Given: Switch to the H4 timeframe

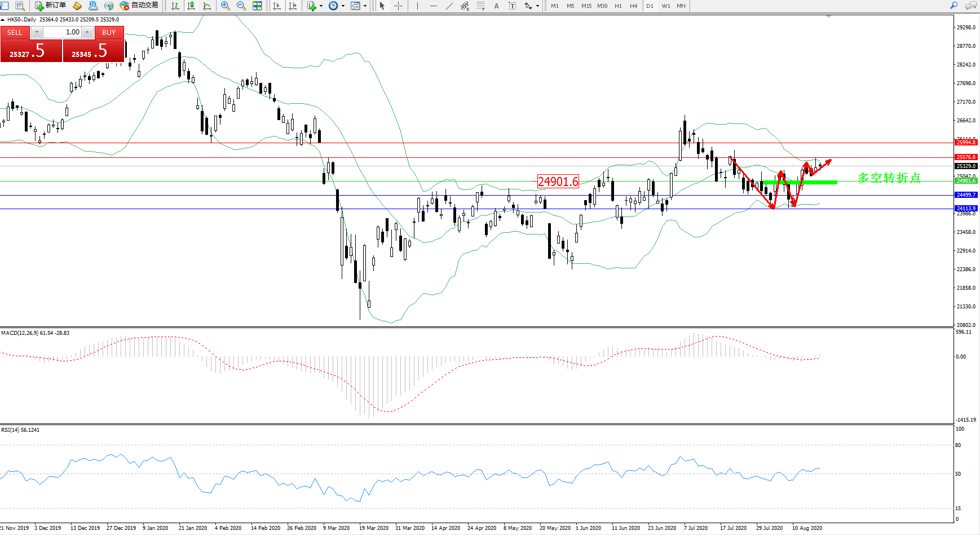Looking at the screenshot, I should [x=633, y=6].
